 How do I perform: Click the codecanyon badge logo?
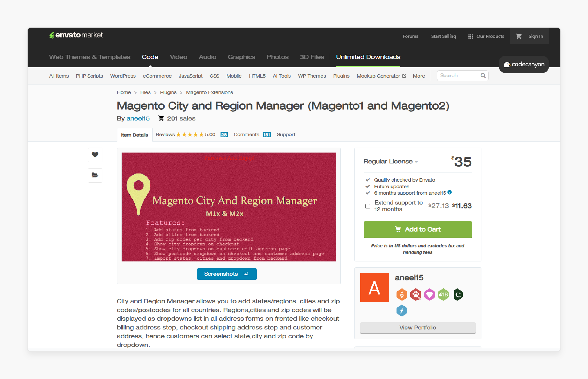click(x=524, y=64)
